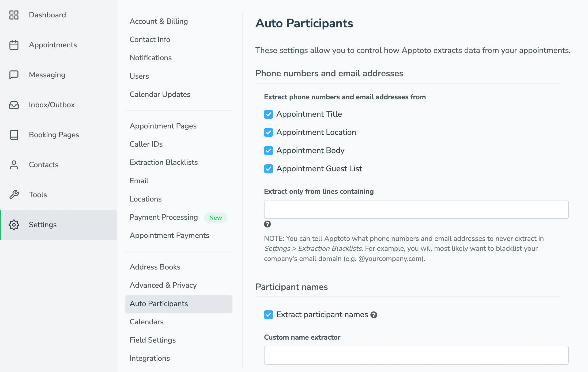Open Inbox/Outbox using the tray icon
Viewport: 588px width, 372px height.
14,105
